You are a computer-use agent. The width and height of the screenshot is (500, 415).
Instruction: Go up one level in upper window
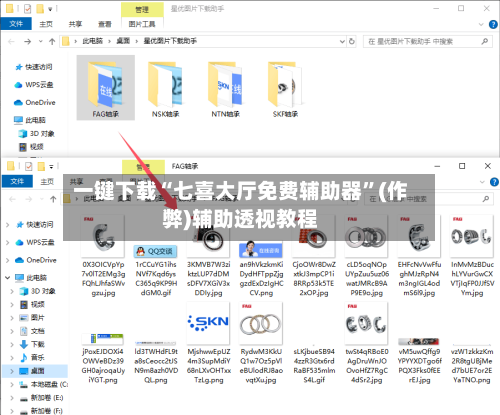click(52, 42)
